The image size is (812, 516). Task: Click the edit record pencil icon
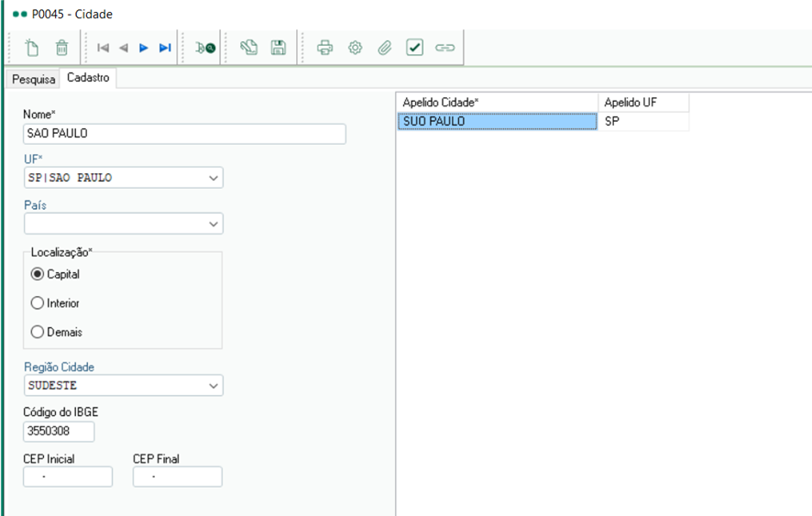[x=248, y=47]
